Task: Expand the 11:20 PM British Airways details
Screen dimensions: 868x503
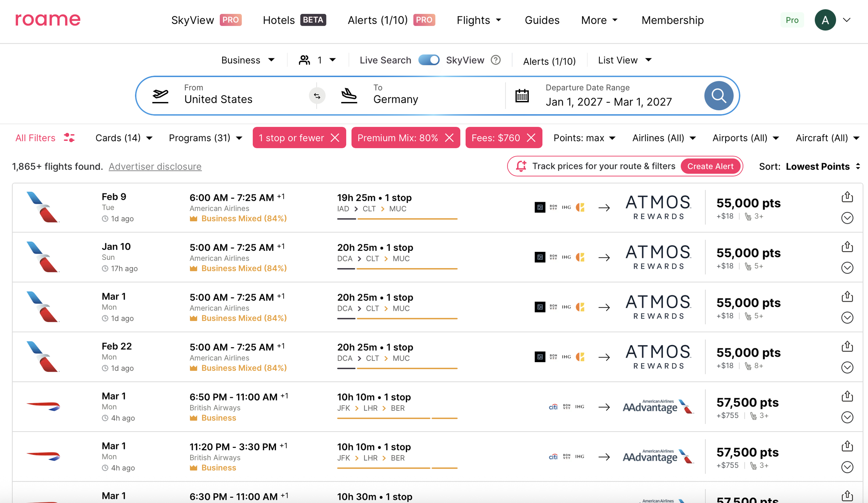Action: coord(847,467)
